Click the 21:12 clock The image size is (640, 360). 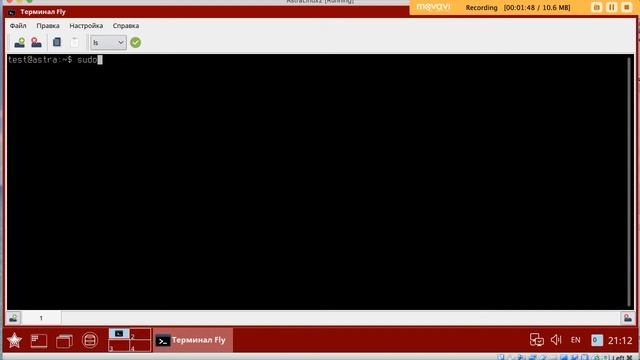coord(620,340)
